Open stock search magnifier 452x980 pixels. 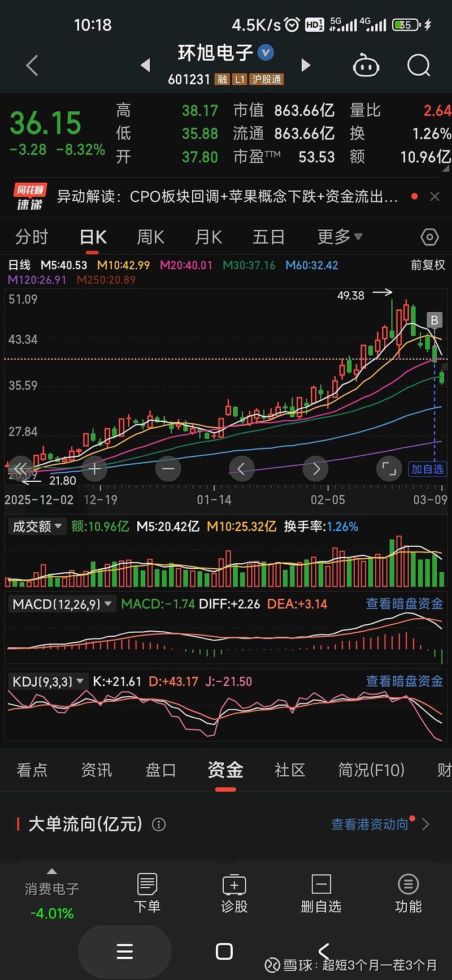419,66
